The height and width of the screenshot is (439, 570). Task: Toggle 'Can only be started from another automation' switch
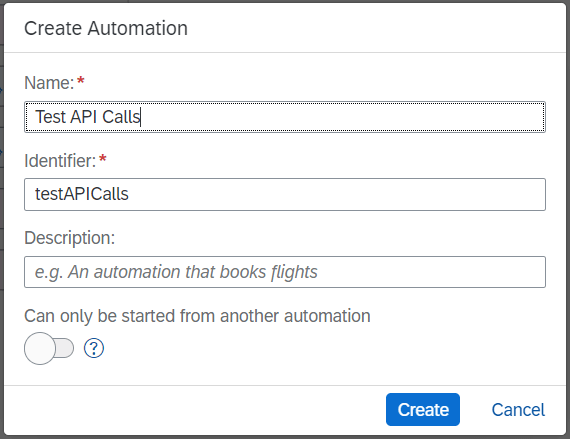click(49, 348)
